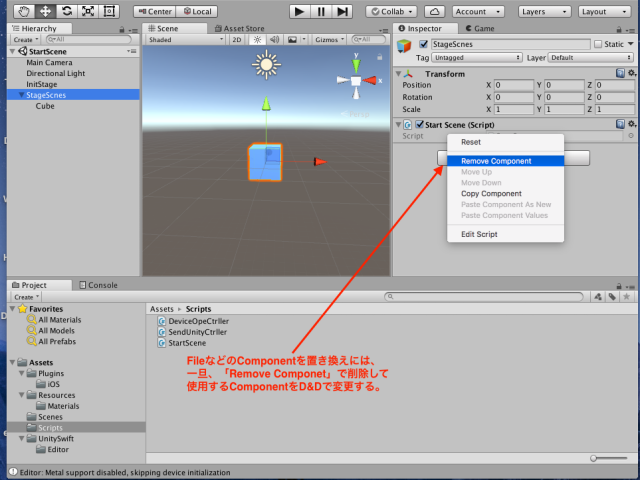Choose Remove Component from context menu
The width and height of the screenshot is (640, 480).
point(505,161)
